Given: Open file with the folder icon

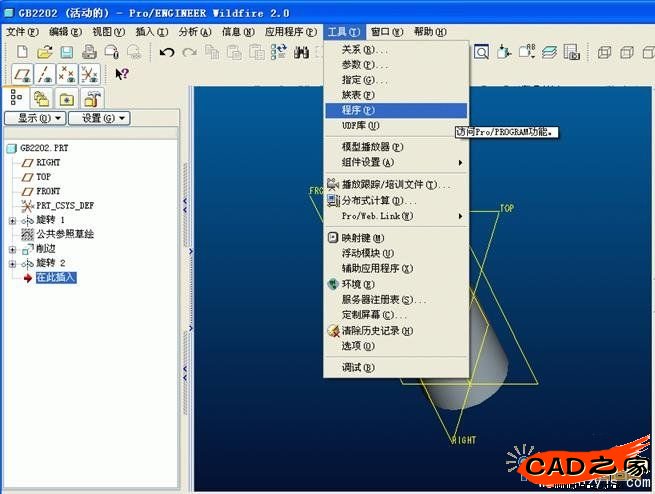Looking at the screenshot, I should (44, 52).
